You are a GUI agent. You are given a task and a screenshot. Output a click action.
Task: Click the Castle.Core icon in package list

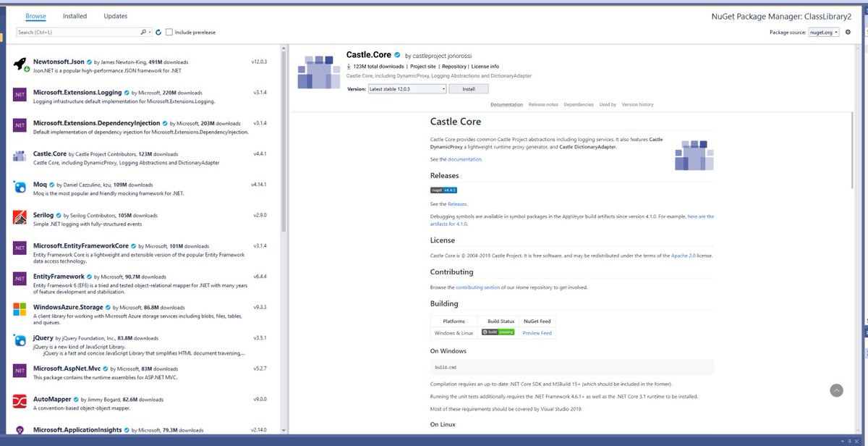(x=20, y=157)
